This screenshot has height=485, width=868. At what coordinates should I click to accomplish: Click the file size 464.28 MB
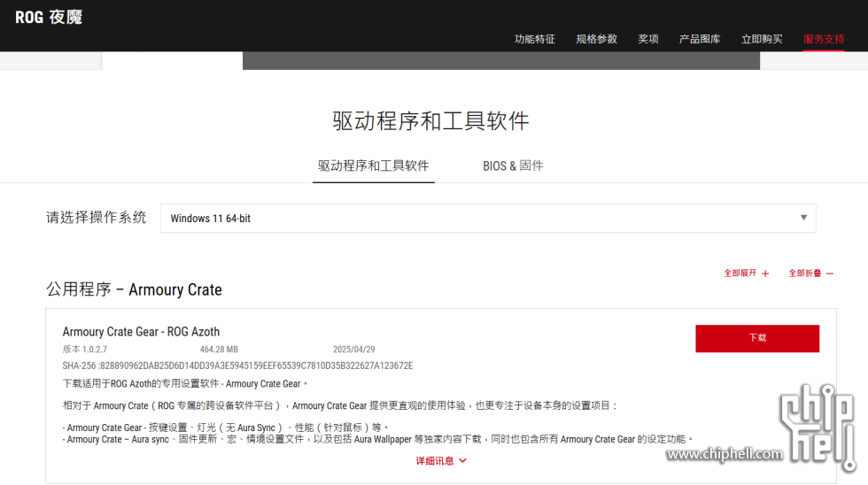click(219, 350)
